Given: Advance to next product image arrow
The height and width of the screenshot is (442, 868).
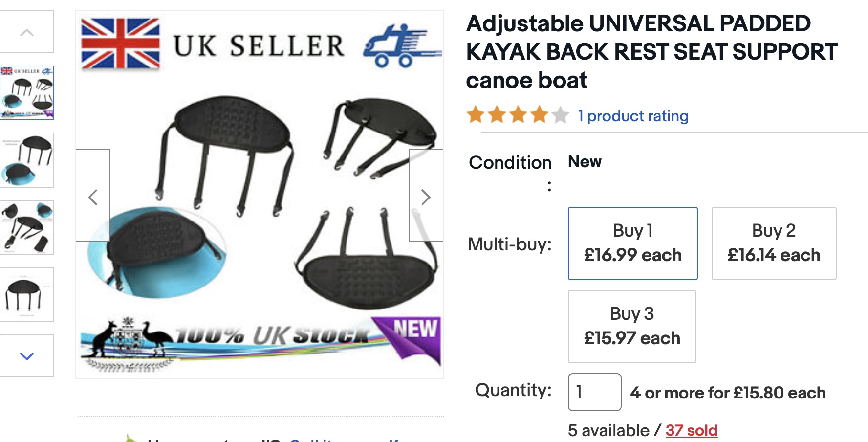Looking at the screenshot, I should 426,197.
